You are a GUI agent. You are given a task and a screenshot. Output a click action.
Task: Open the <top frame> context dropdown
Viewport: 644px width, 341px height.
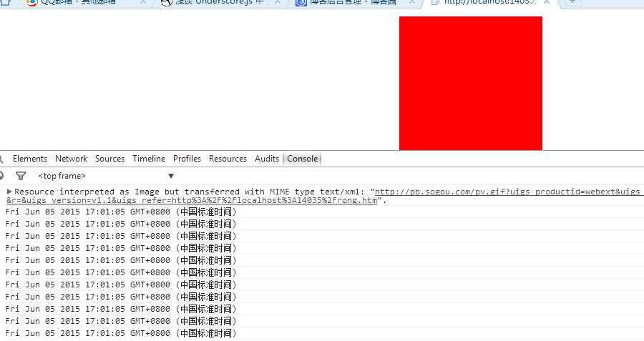(x=106, y=176)
